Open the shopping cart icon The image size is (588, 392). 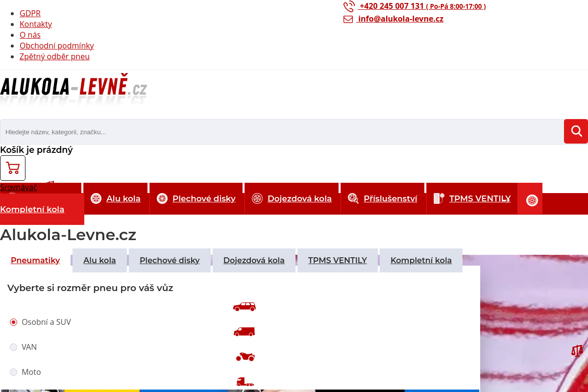12,168
